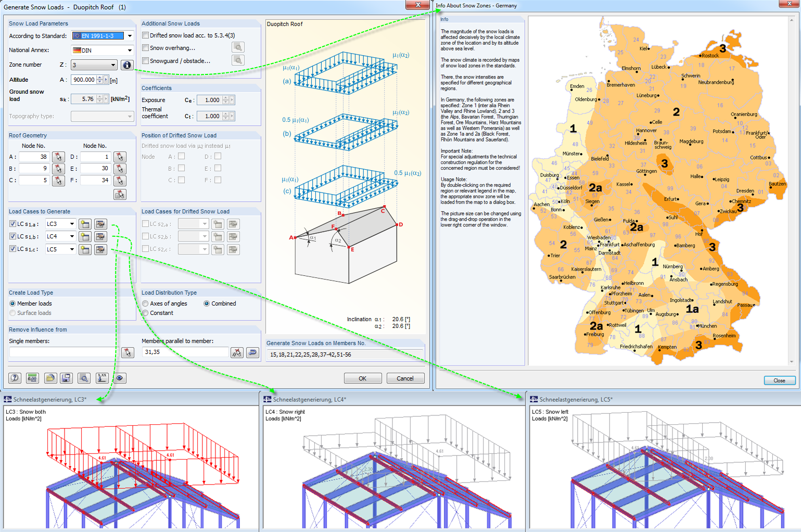This screenshot has width=801, height=532.
Task: Select Member loads radio option
Action: [x=12, y=303]
